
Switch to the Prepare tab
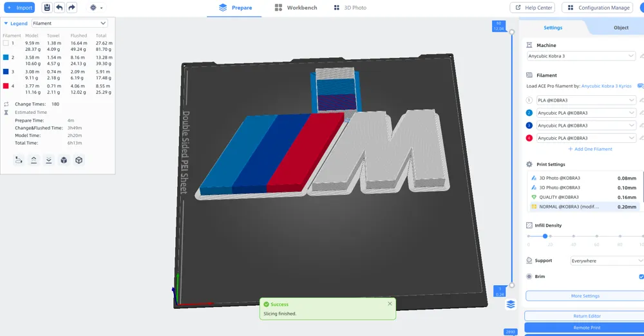tap(235, 7)
